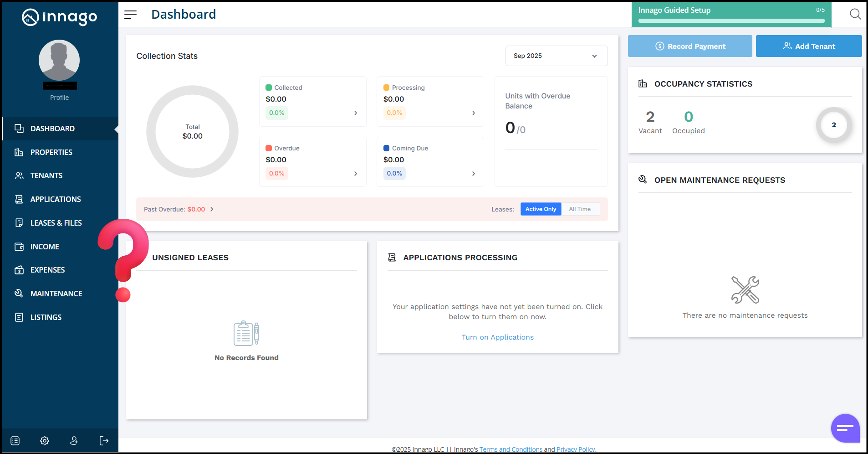
Task: Open the chat widget bubble icon
Action: (x=845, y=428)
